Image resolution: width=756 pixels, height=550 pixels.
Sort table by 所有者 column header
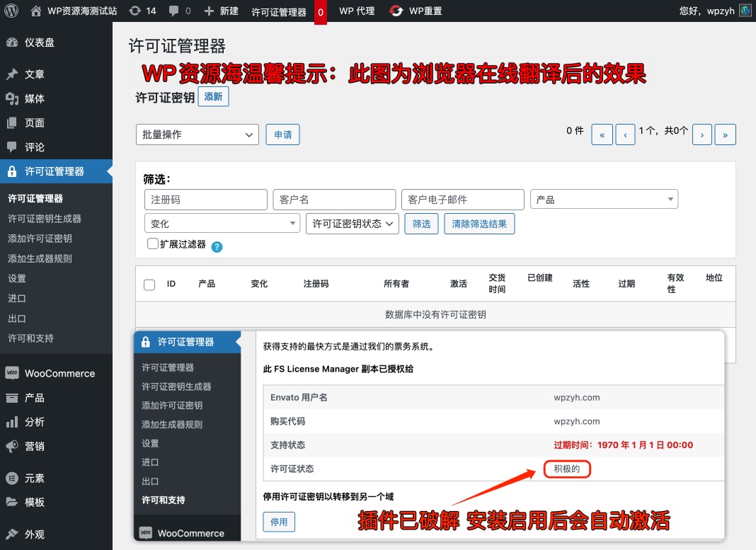(x=396, y=284)
